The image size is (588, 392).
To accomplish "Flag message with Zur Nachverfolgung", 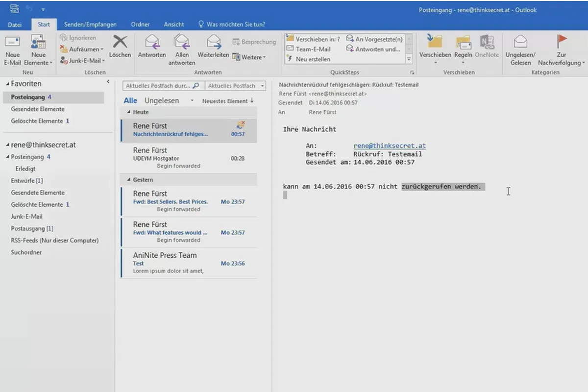I will click(x=562, y=50).
